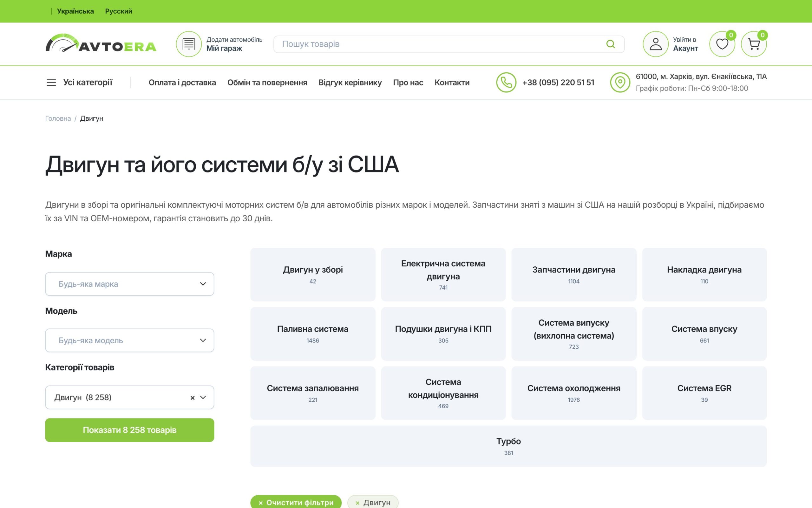Focus the Пошук товарів search field
This screenshot has width=812, height=508.
pos(449,44)
